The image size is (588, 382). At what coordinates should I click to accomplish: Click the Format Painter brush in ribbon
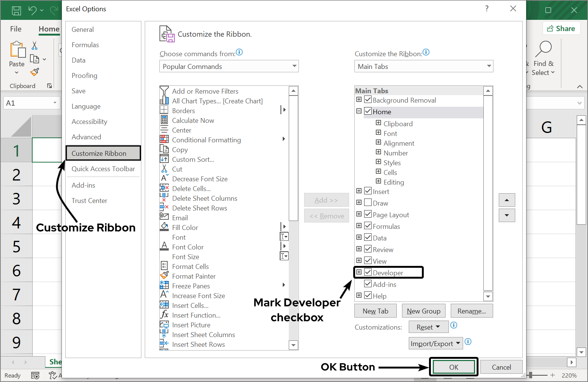point(34,72)
